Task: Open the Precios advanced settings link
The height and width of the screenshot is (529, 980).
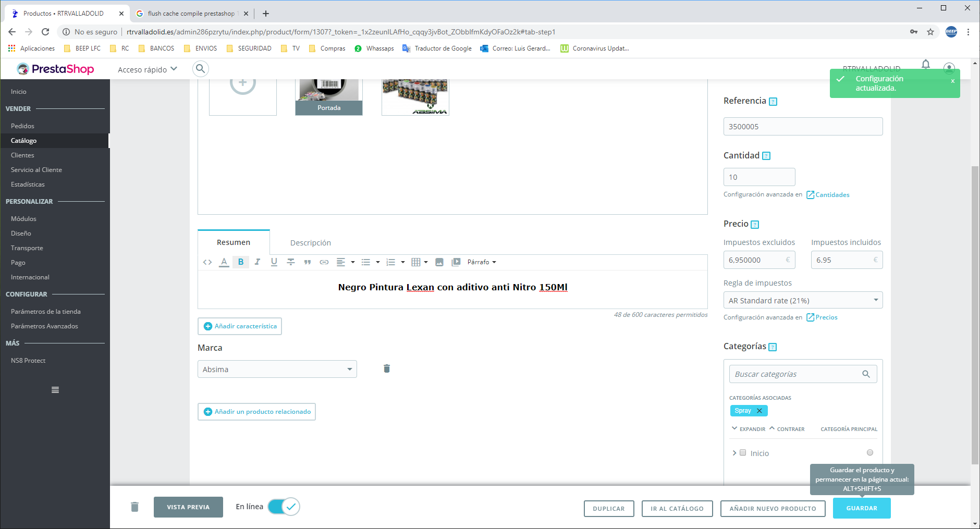Action: tap(822, 317)
